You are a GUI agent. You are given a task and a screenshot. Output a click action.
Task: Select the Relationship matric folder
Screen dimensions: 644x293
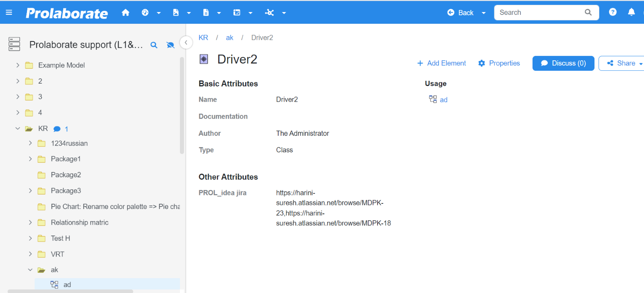[x=80, y=222]
